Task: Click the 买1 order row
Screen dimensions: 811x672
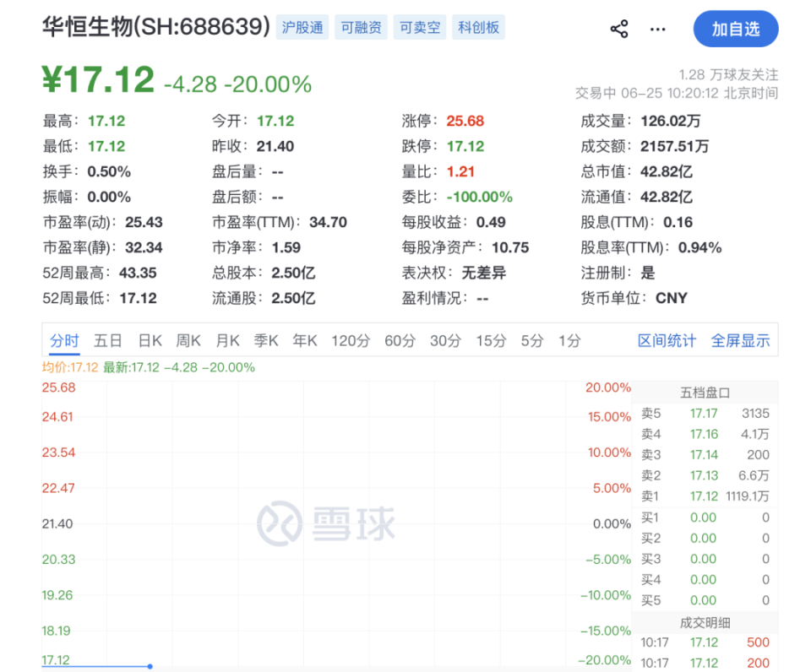Action: pyautogui.click(x=705, y=518)
